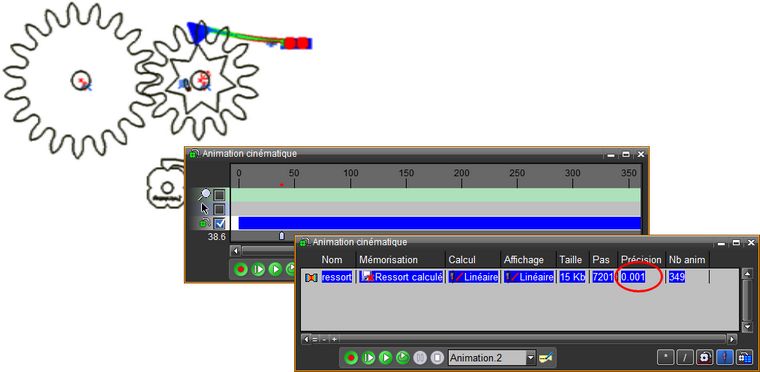The width and height of the screenshot is (760, 372).
Task: Open the Animation.2 dropdown list
Action: tap(531, 358)
